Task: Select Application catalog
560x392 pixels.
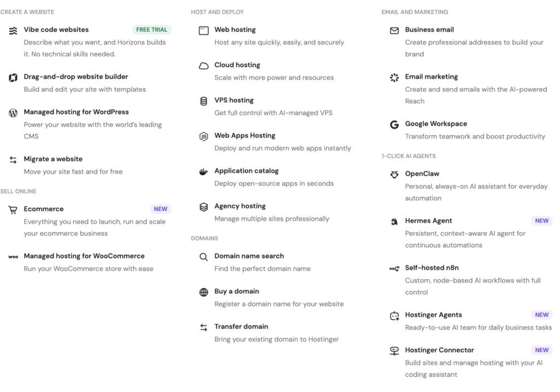Action: [x=247, y=171]
